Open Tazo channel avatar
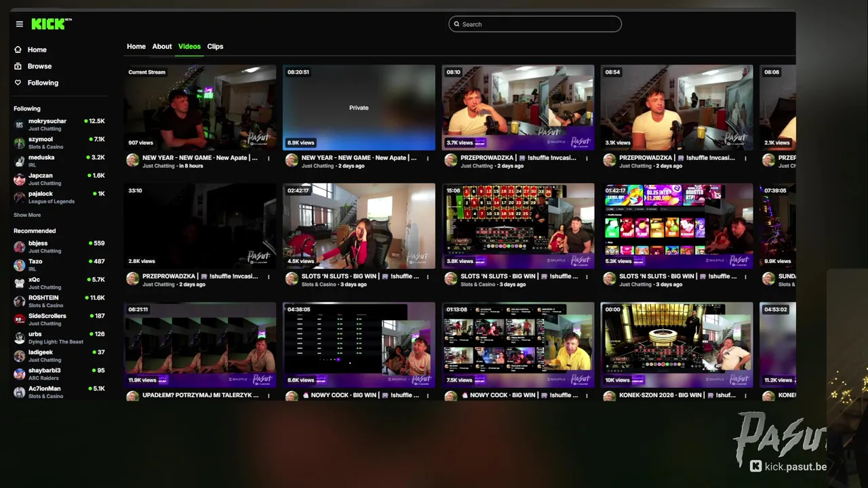 click(19, 265)
